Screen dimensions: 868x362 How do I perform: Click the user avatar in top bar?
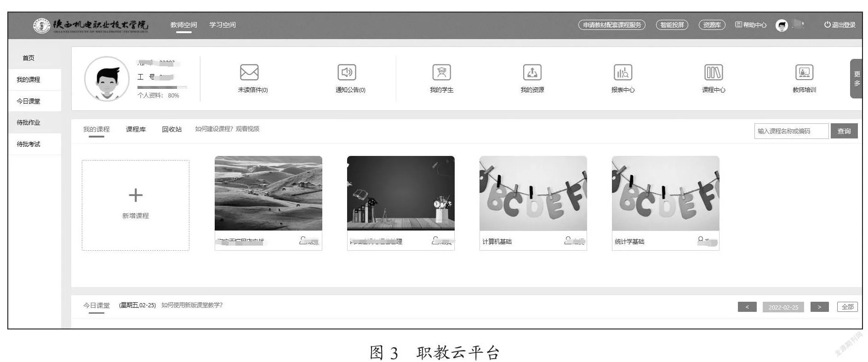tap(782, 25)
